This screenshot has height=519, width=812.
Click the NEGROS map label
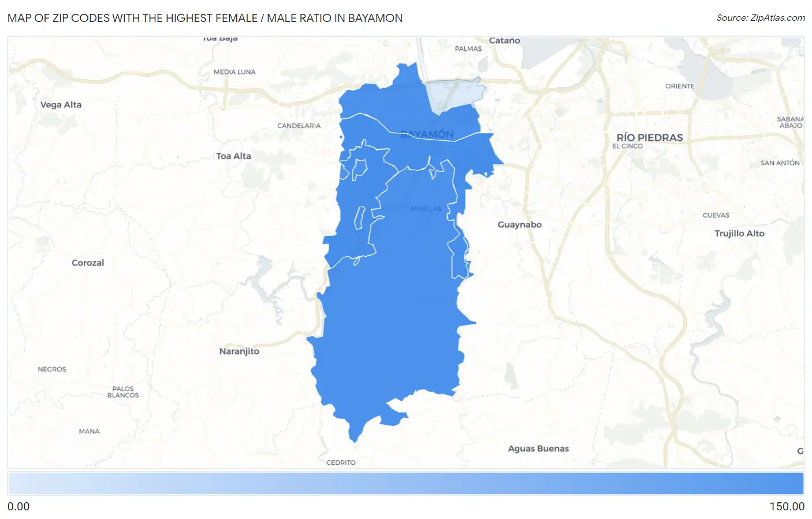(x=52, y=369)
